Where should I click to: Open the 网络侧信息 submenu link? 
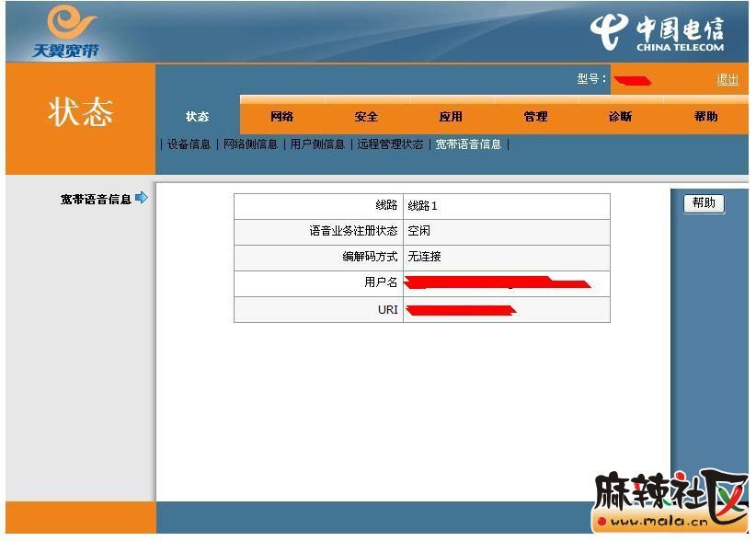(250, 144)
